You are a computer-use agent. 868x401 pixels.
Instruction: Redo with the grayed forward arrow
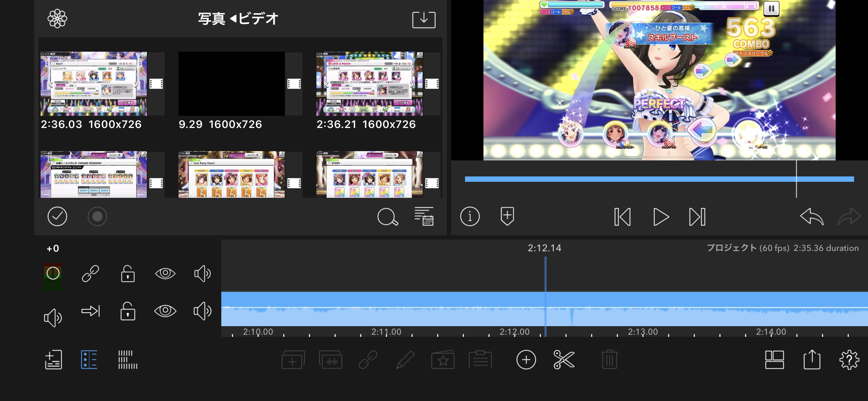(x=849, y=217)
